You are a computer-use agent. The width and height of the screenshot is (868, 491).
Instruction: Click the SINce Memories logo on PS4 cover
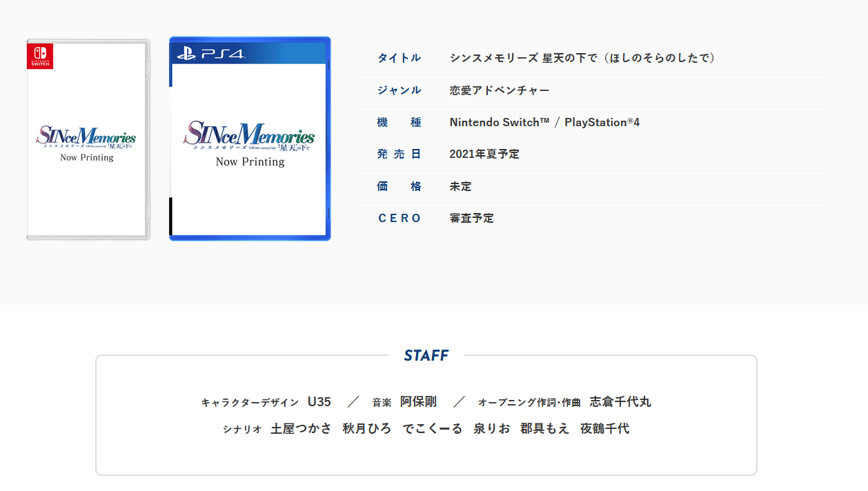(x=249, y=137)
